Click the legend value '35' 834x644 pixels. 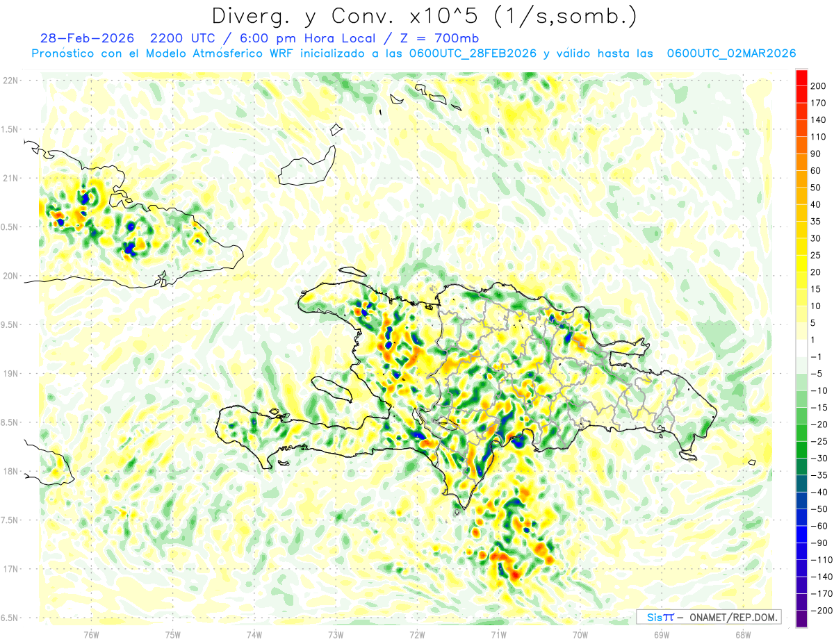tap(816, 222)
